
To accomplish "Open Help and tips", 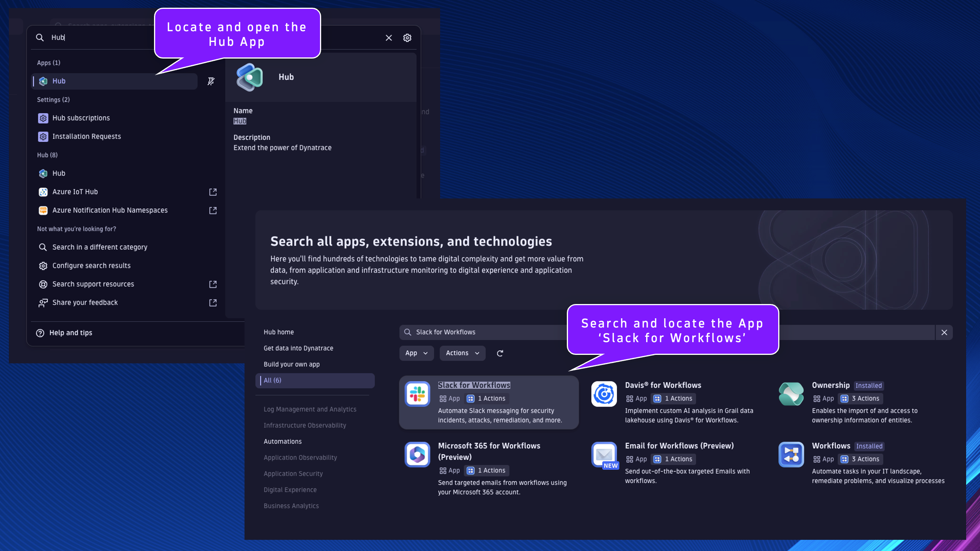I will [70, 333].
